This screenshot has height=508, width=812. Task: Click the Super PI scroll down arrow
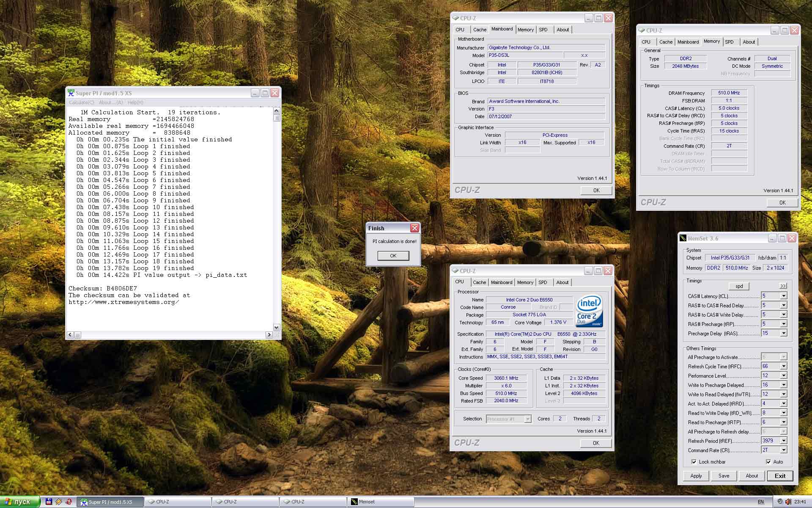[x=277, y=327]
